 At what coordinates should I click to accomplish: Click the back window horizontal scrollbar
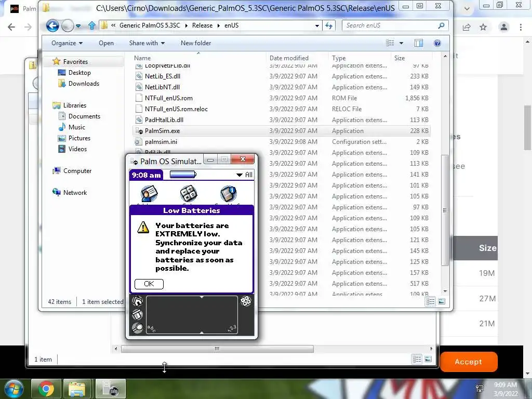tap(217, 349)
